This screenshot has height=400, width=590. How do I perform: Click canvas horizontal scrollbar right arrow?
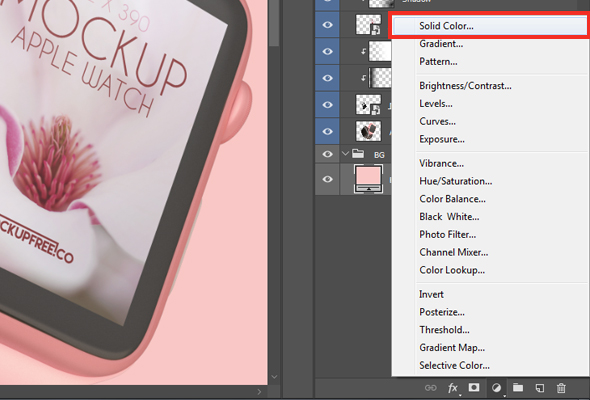260,392
